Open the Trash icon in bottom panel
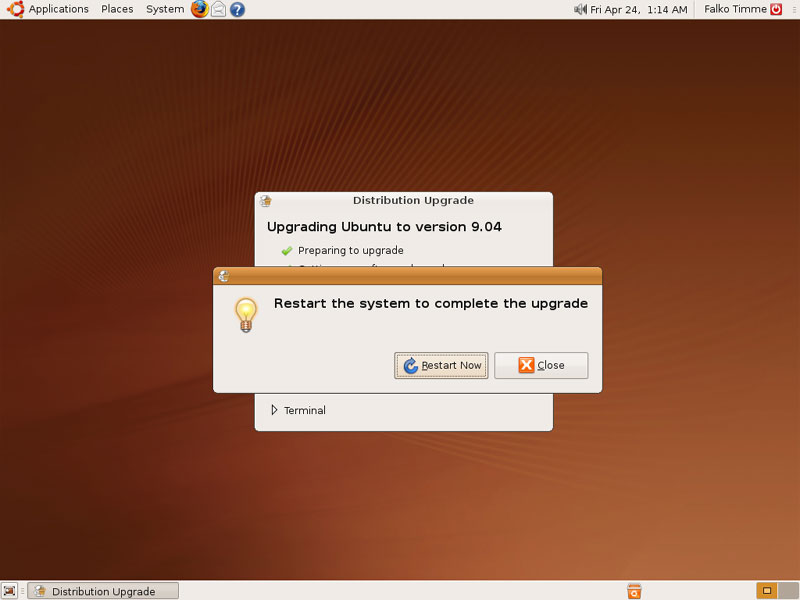The height and width of the screenshot is (600, 800). point(634,591)
